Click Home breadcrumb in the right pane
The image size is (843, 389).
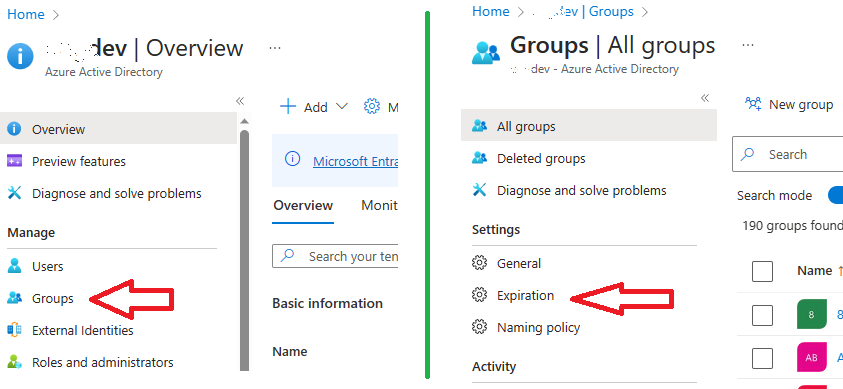(491, 11)
